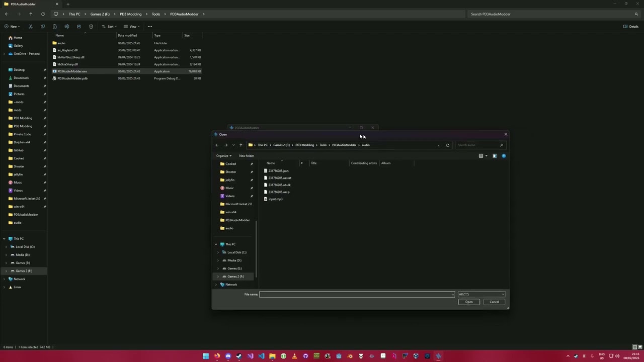Click the Search PD3AudioModder box
This screenshot has width=644, height=362.
[553, 14]
